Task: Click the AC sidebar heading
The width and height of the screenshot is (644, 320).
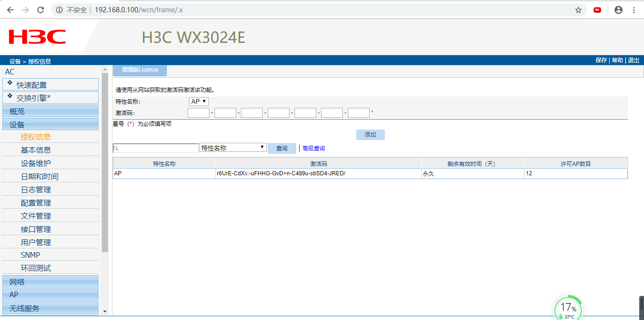Action: pos(10,72)
